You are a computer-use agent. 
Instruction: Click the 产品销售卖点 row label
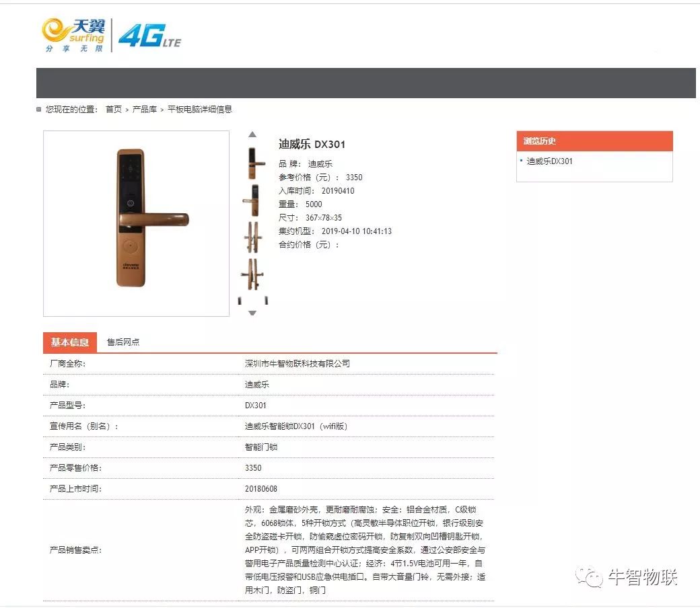pos(75,550)
